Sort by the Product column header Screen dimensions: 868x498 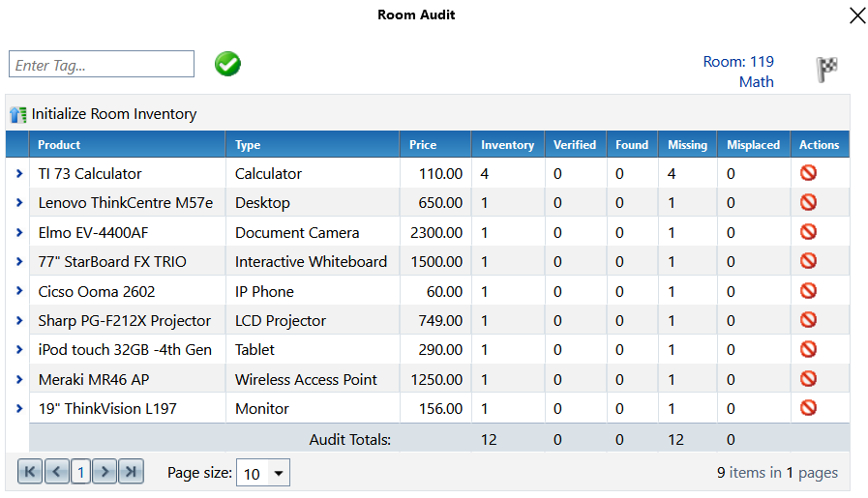(x=59, y=145)
